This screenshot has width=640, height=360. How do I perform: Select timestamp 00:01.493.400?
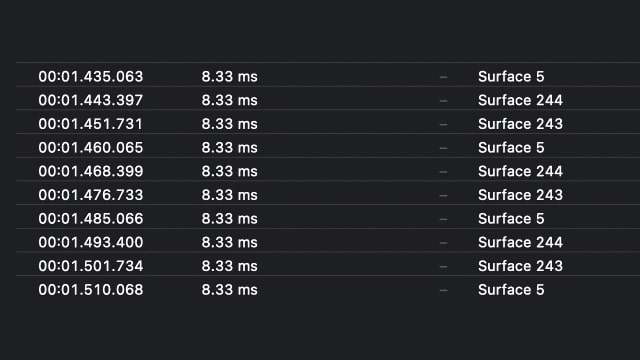coord(91,242)
